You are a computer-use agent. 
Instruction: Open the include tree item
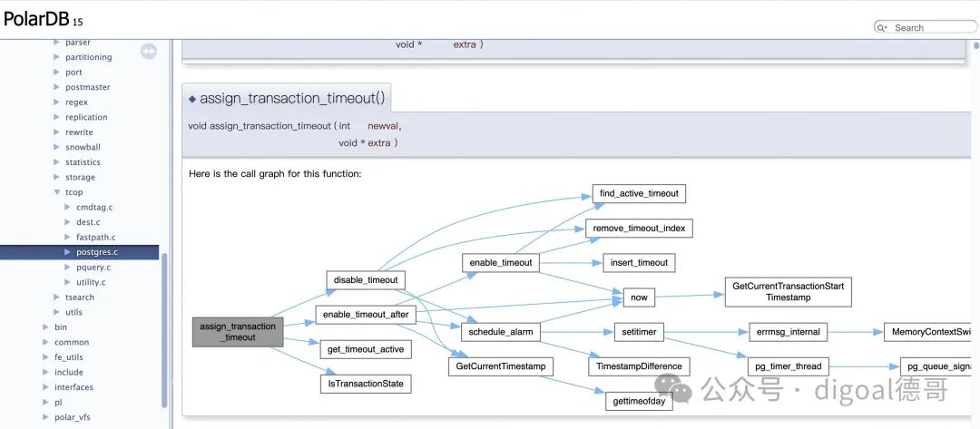point(69,372)
